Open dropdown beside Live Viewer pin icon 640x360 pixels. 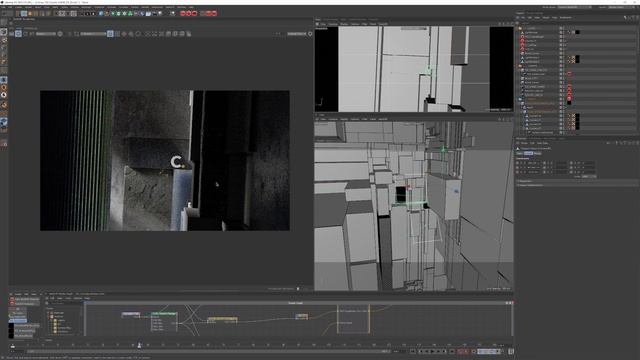297,34
